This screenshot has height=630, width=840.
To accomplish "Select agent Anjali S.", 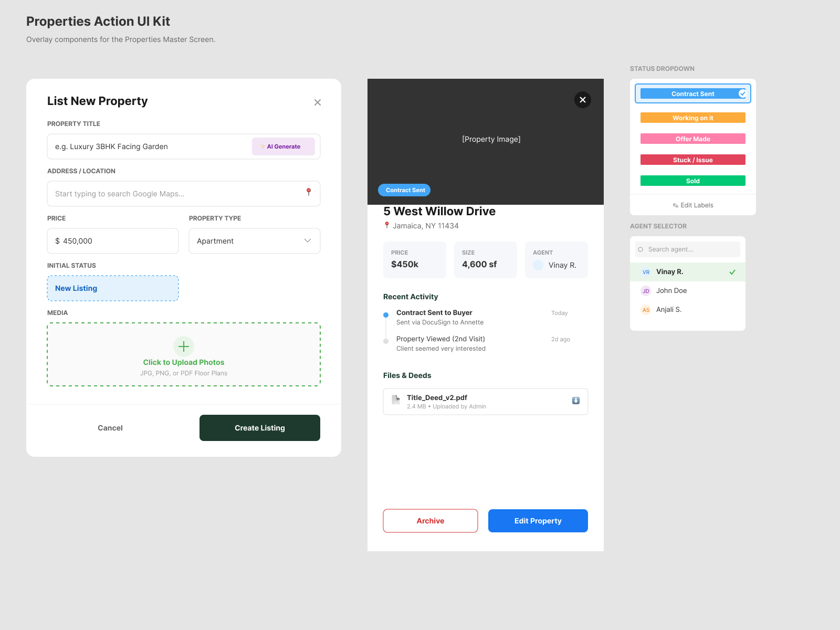I will [x=688, y=310].
